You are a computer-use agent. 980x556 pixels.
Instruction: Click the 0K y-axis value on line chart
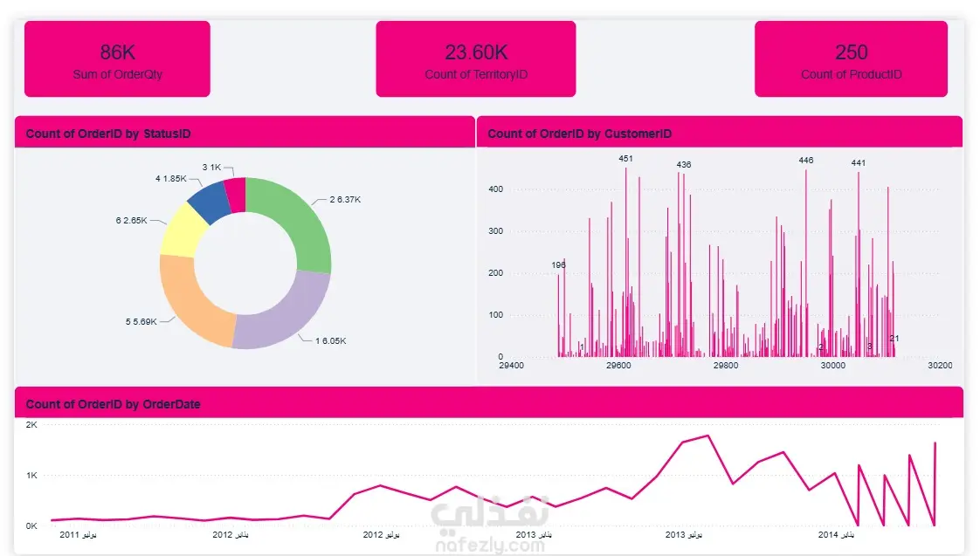31,526
